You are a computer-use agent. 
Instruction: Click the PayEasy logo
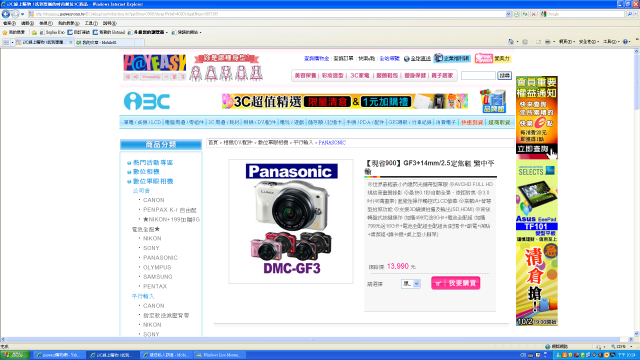155,62
